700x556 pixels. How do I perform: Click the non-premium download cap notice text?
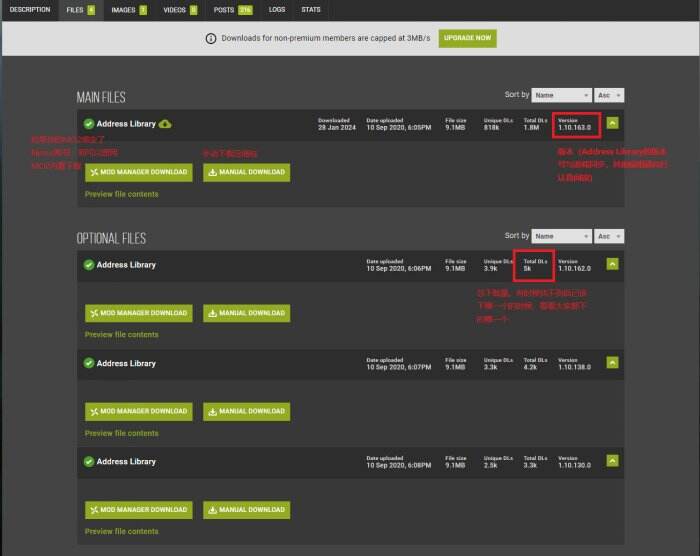pyautogui.click(x=326, y=38)
